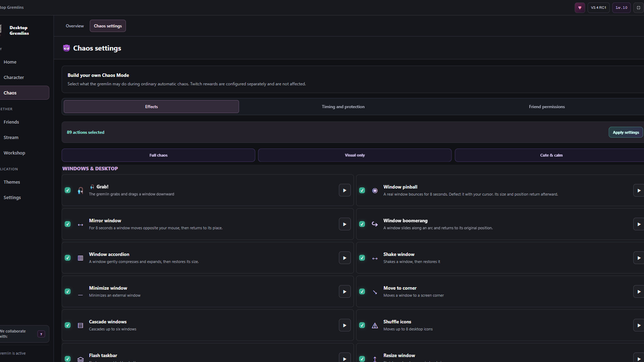The width and height of the screenshot is (644, 362).
Task: Toggle the Move to corner checkbox
Action: (x=362, y=292)
